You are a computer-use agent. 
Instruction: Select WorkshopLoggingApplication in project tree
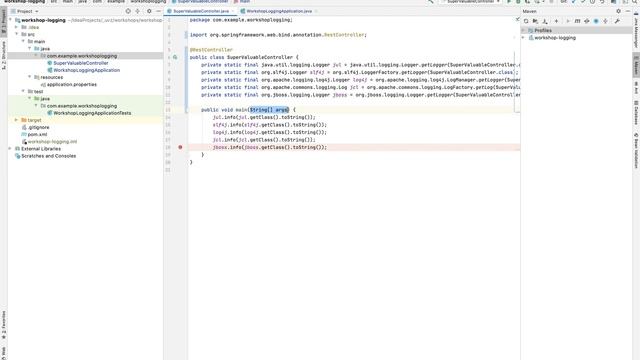(87, 70)
